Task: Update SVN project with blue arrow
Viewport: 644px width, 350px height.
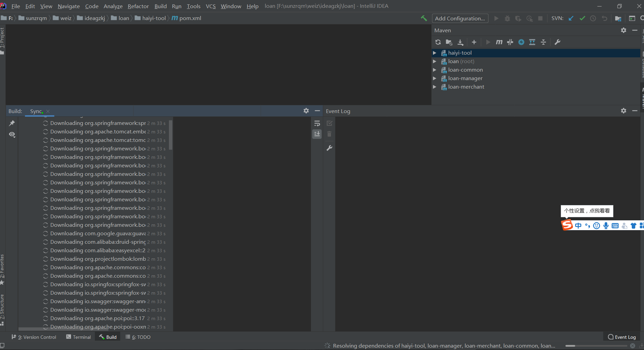Action: point(571,18)
